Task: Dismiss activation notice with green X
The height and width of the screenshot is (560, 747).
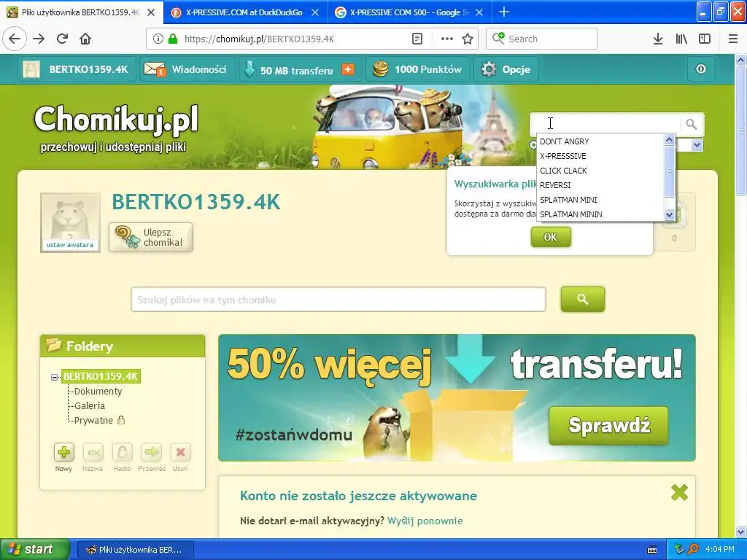Action: point(679,492)
